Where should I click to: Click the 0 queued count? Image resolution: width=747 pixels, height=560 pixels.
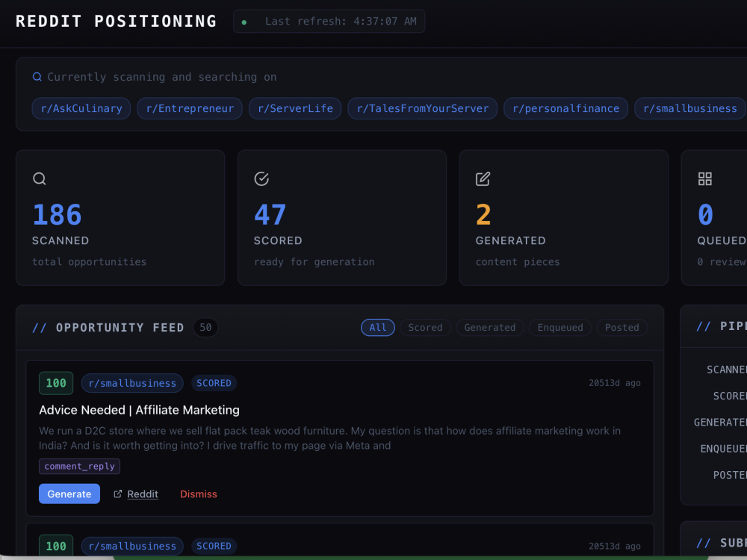(x=706, y=215)
